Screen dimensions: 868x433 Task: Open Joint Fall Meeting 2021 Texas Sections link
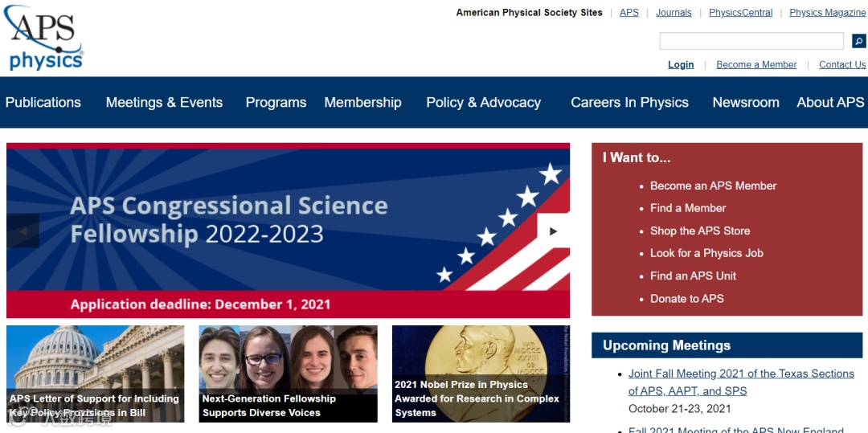[x=734, y=382]
